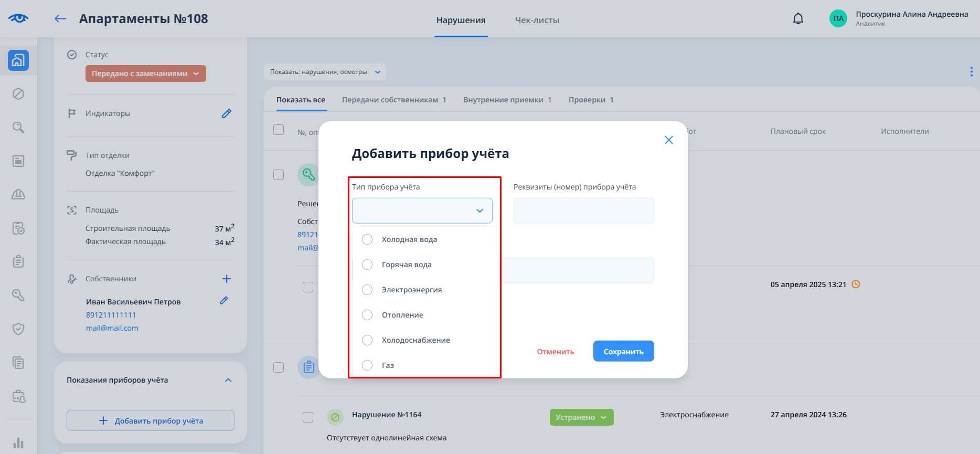The height and width of the screenshot is (454, 980).
Task: Edit Индикаторы with the pencil icon
Action: click(226, 113)
